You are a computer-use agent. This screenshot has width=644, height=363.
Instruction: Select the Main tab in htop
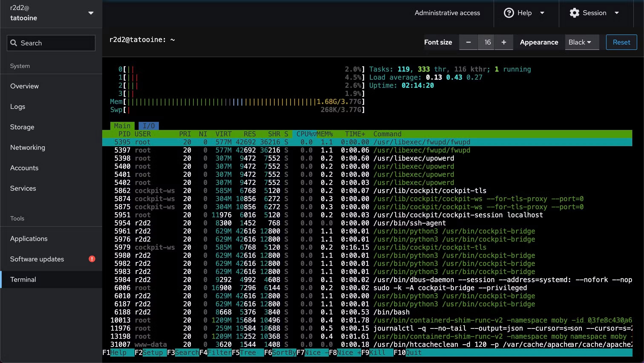tap(122, 126)
